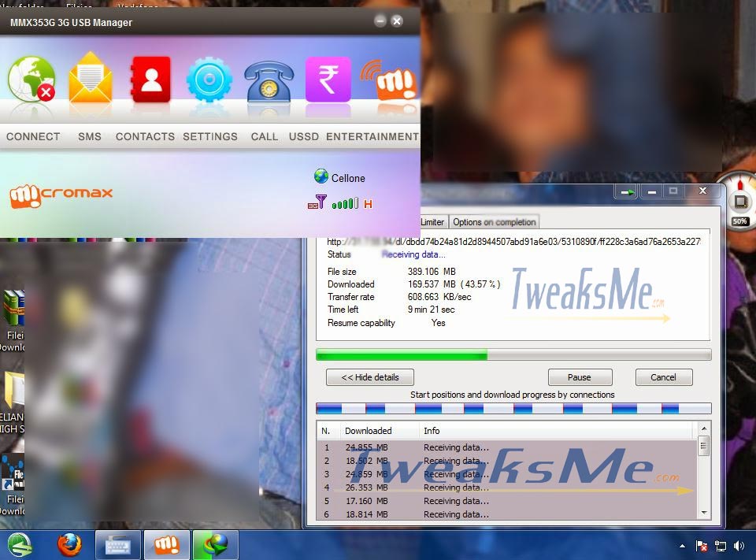Select the CALL label
The height and width of the screenshot is (560, 756).
point(265,136)
